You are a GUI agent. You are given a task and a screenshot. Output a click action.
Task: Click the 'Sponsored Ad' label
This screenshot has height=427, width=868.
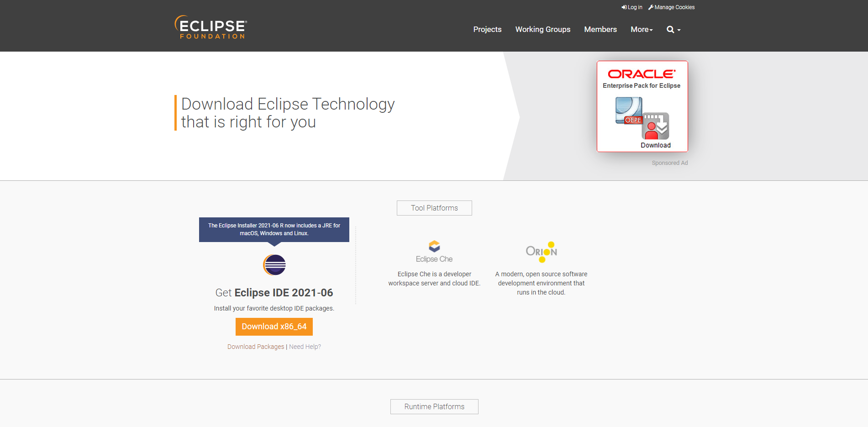coord(670,163)
